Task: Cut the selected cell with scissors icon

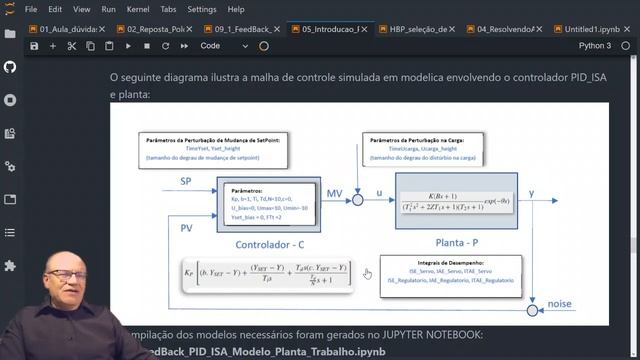Action: [x=72, y=46]
